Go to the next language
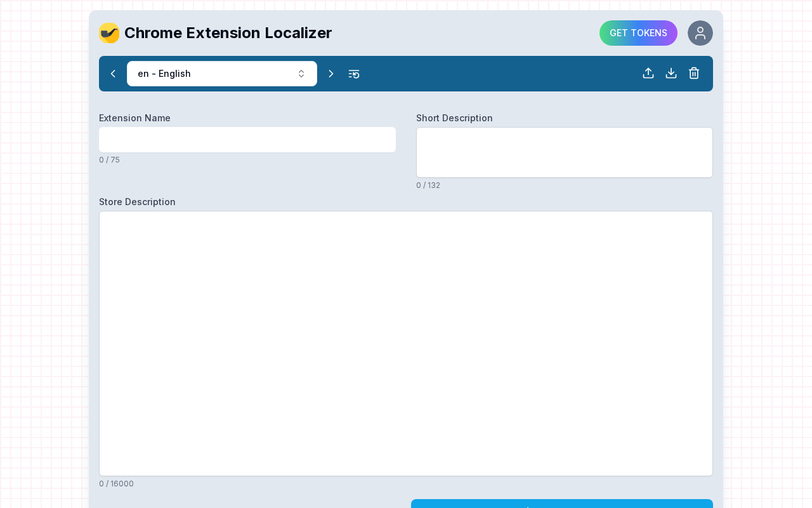812x508 pixels. (331, 74)
